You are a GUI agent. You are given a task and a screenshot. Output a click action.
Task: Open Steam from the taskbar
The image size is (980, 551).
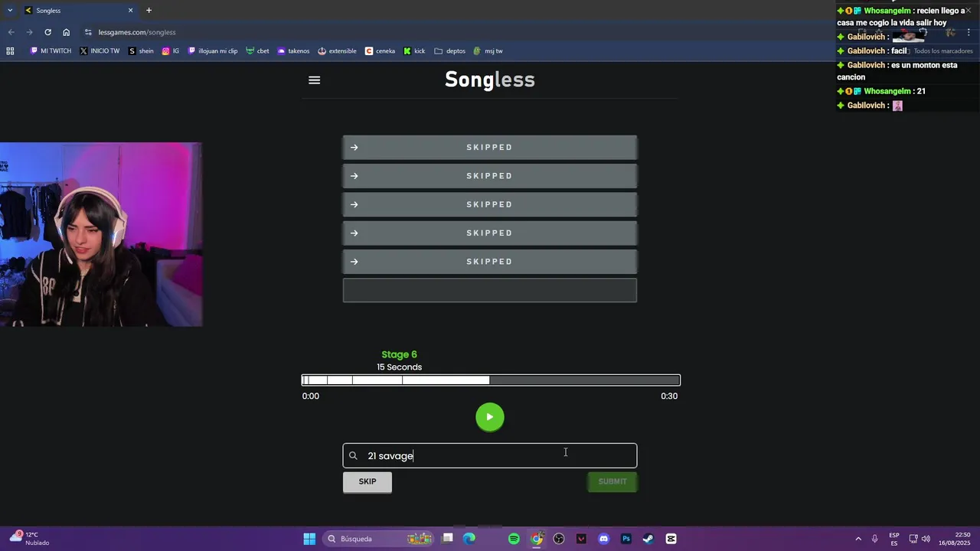pos(648,539)
